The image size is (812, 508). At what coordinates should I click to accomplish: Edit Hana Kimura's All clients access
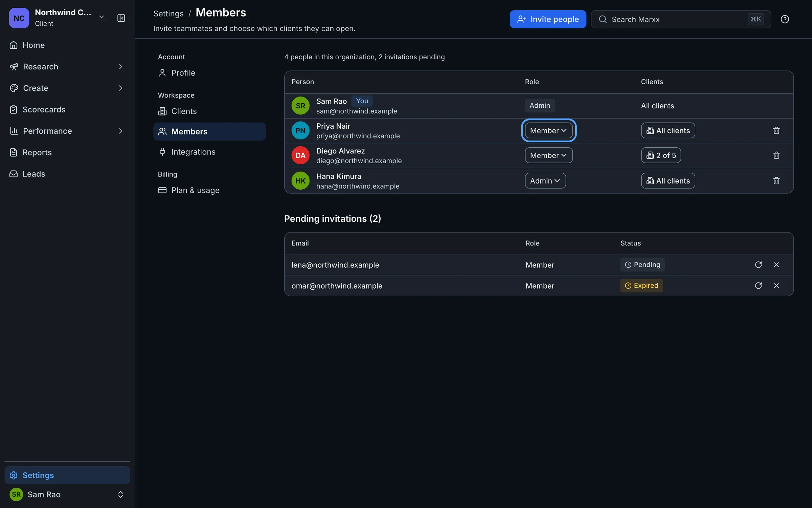(668, 181)
